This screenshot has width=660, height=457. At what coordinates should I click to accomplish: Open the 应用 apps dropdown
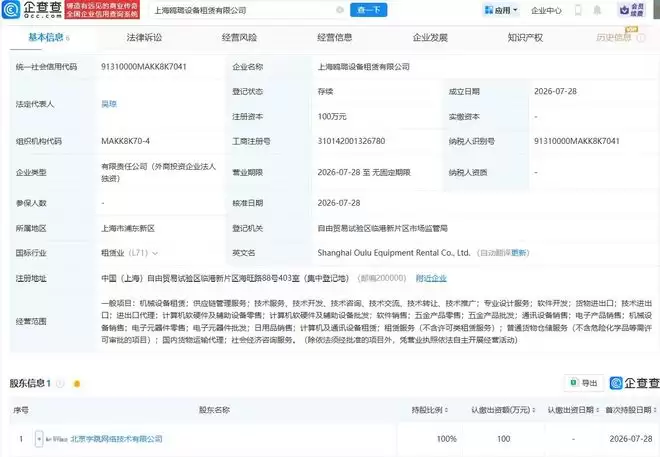tap(501, 10)
